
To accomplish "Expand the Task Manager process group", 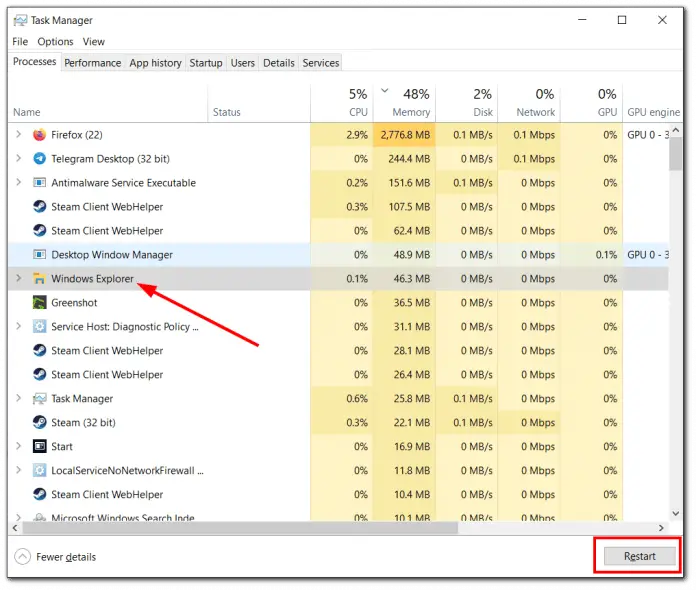I will tap(18, 398).
